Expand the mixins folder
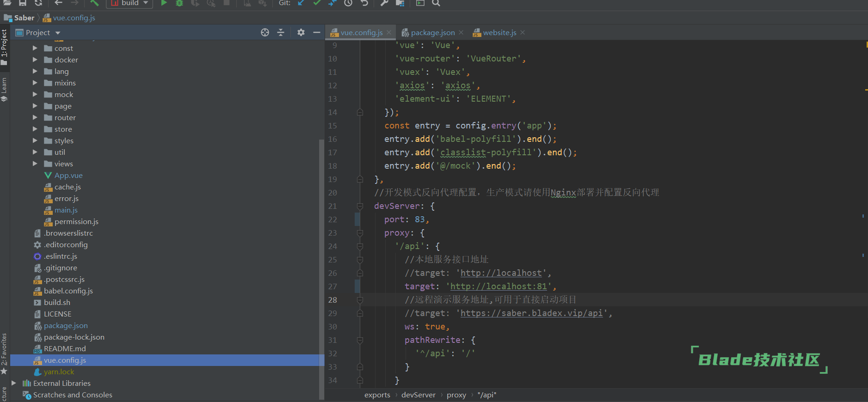The width and height of the screenshot is (868, 402). coord(35,83)
